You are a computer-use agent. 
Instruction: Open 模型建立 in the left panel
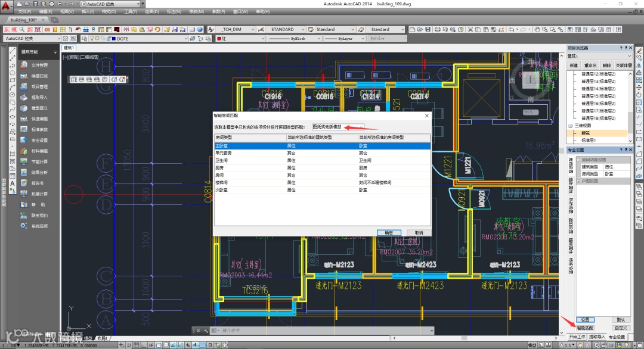point(23,108)
